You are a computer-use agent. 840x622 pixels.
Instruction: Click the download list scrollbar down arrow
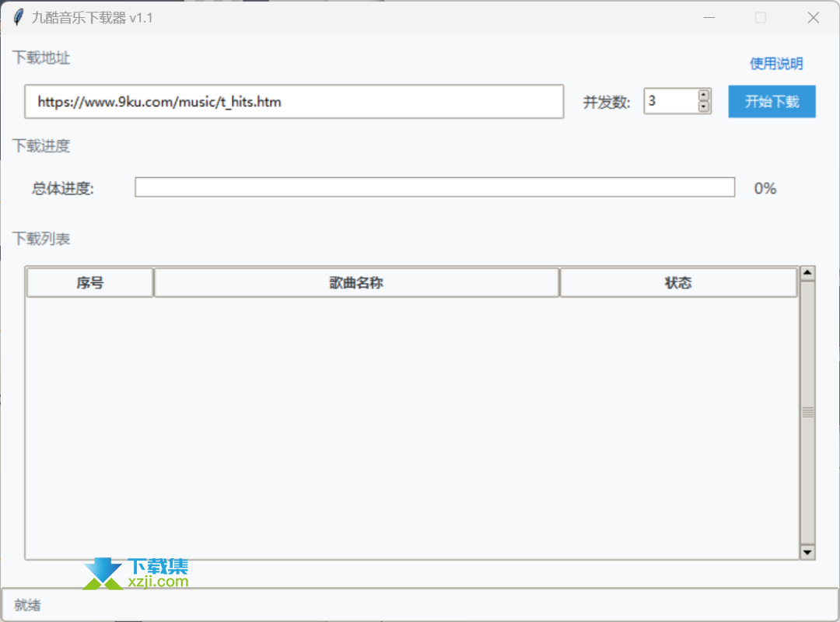point(807,552)
